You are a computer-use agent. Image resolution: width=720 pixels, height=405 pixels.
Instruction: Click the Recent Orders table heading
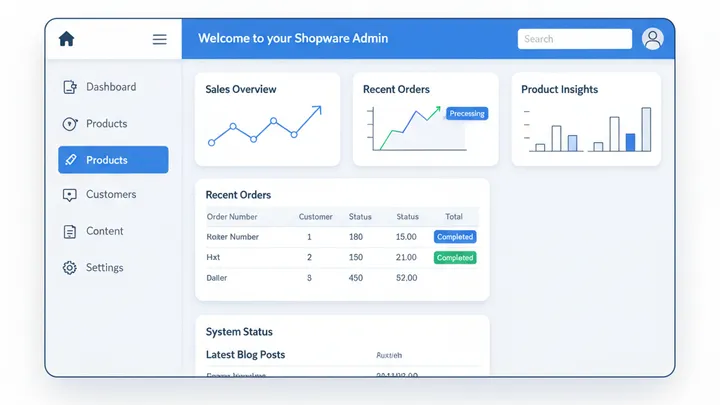point(238,195)
